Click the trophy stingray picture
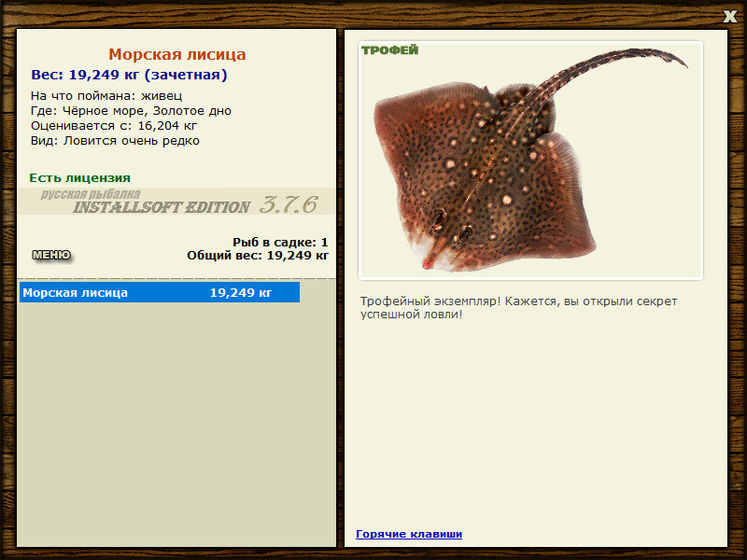Screen dimensions: 747x560 pyautogui.click(x=530, y=161)
